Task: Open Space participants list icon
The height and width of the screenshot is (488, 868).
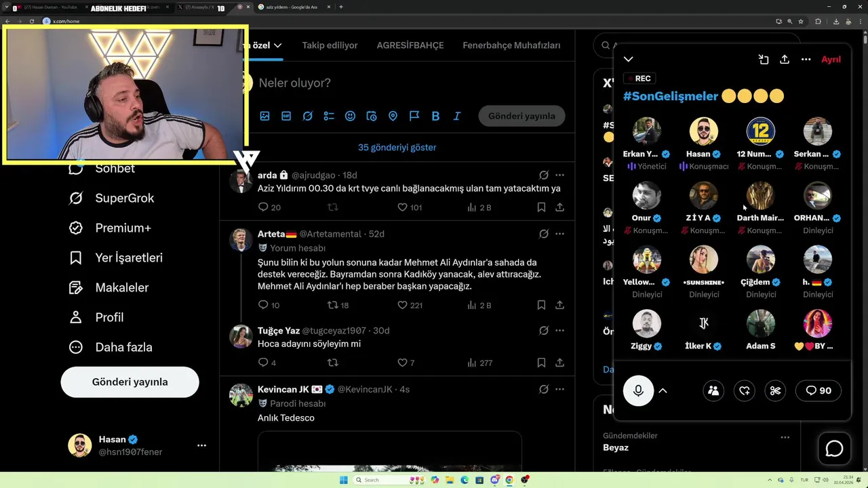Action: click(x=713, y=390)
